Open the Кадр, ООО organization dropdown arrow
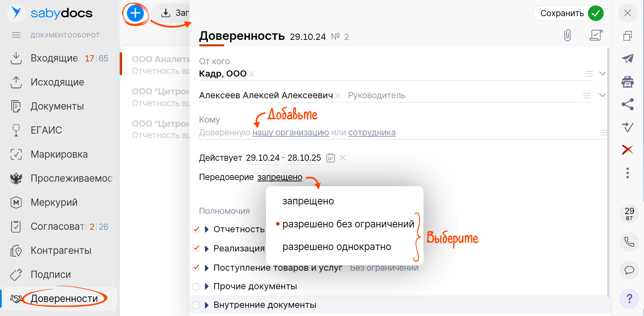Image resolution: width=644 pixels, height=316 pixels. [602, 74]
